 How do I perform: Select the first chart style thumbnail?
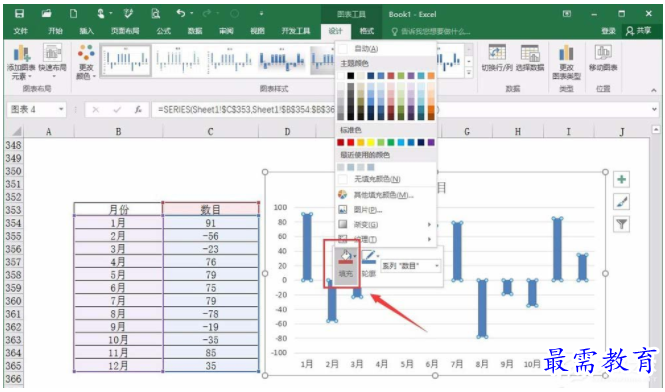point(126,60)
